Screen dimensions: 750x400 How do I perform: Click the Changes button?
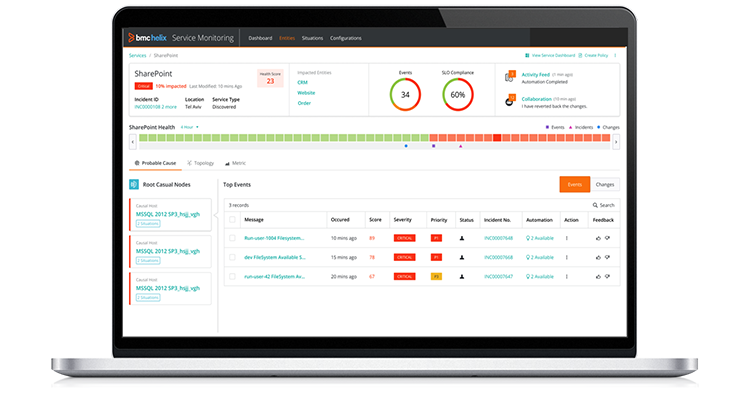coord(605,185)
